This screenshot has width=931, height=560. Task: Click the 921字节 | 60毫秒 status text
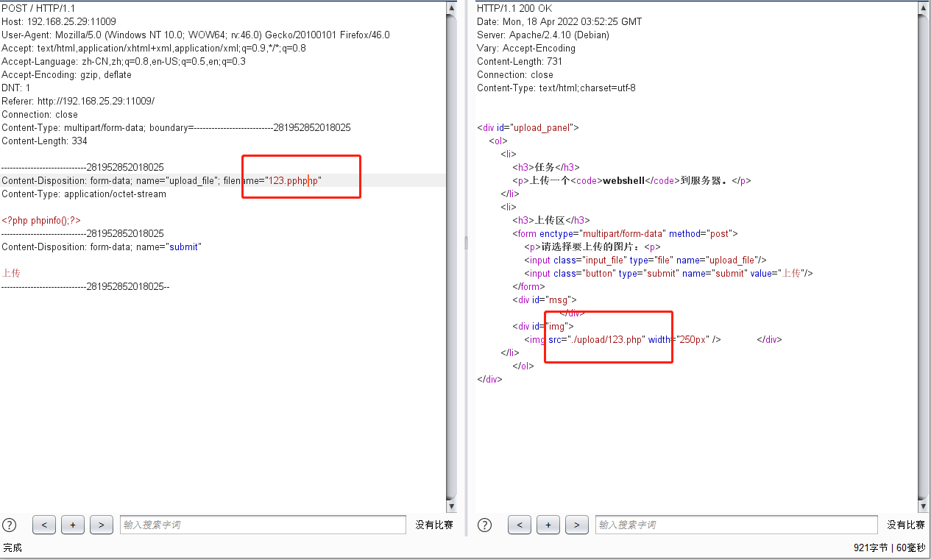click(890, 547)
